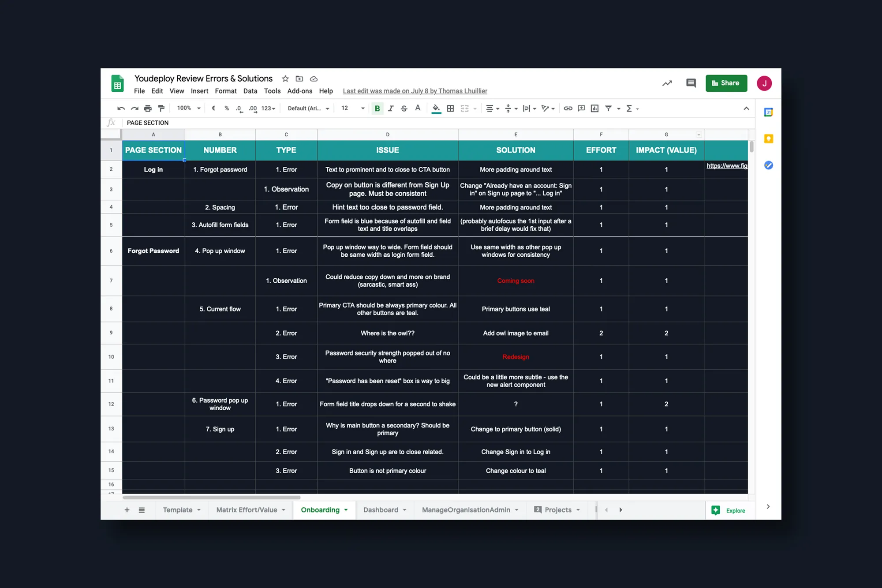
Task: Click the merge cells icon
Action: click(465, 109)
